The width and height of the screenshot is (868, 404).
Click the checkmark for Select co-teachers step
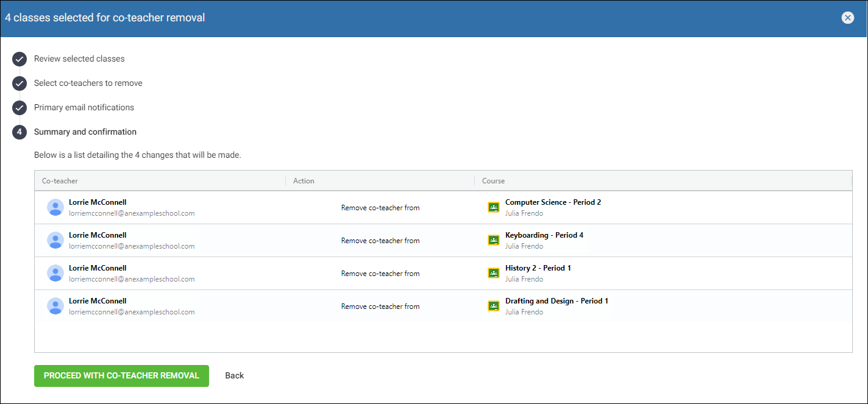coord(19,83)
